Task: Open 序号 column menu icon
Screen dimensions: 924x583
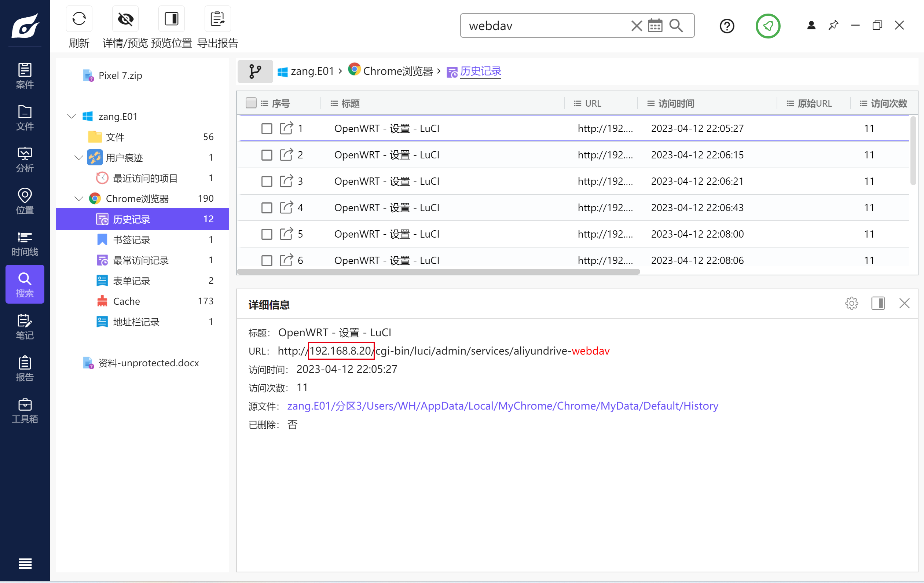Action: coord(264,103)
